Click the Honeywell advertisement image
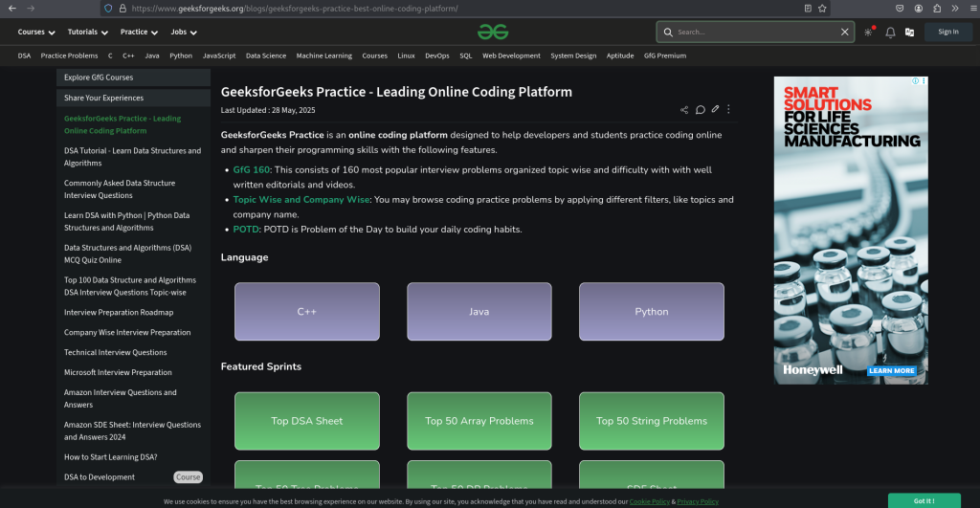The height and width of the screenshot is (508, 980). [x=851, y=231]
